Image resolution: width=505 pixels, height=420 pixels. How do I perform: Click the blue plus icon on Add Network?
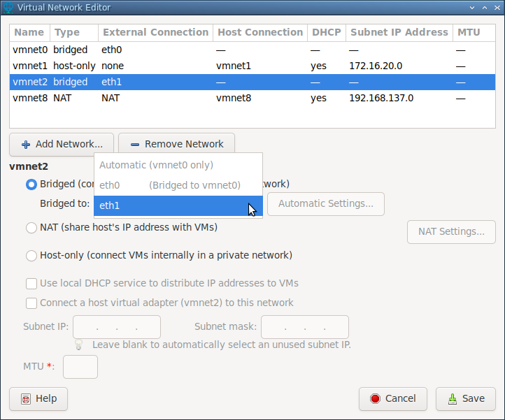point(26,145)
